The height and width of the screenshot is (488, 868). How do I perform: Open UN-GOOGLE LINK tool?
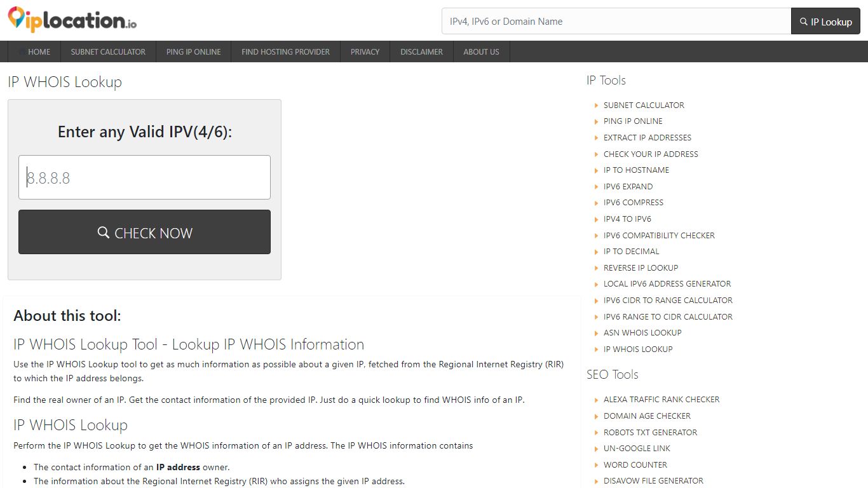coord(637,449)
